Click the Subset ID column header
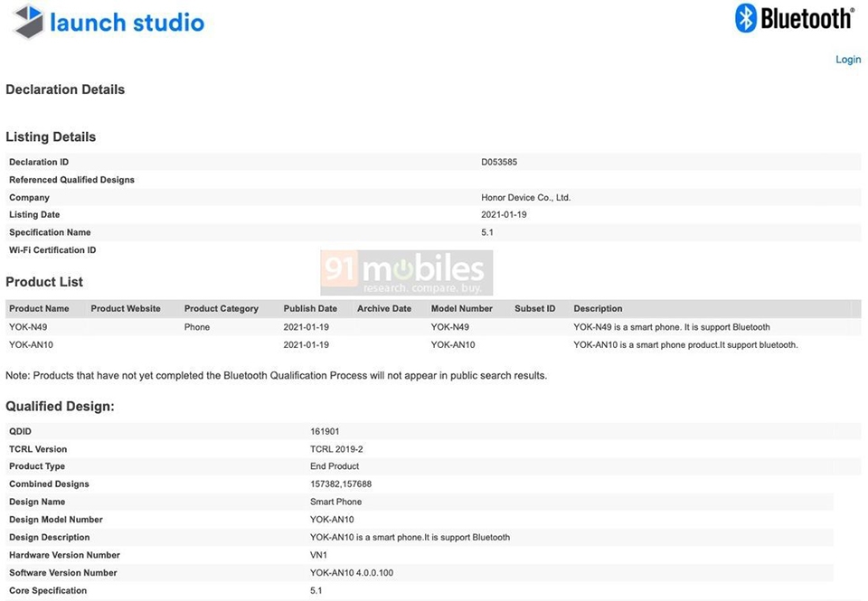The image size is (868, 601). (x=534, y=309)
